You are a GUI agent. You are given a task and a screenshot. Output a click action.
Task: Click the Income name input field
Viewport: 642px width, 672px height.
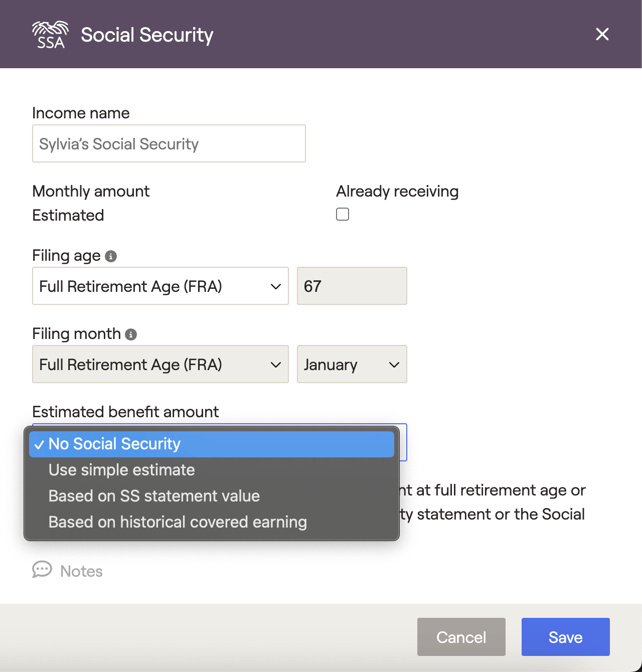pyautogui.click(x=169, y=143)
